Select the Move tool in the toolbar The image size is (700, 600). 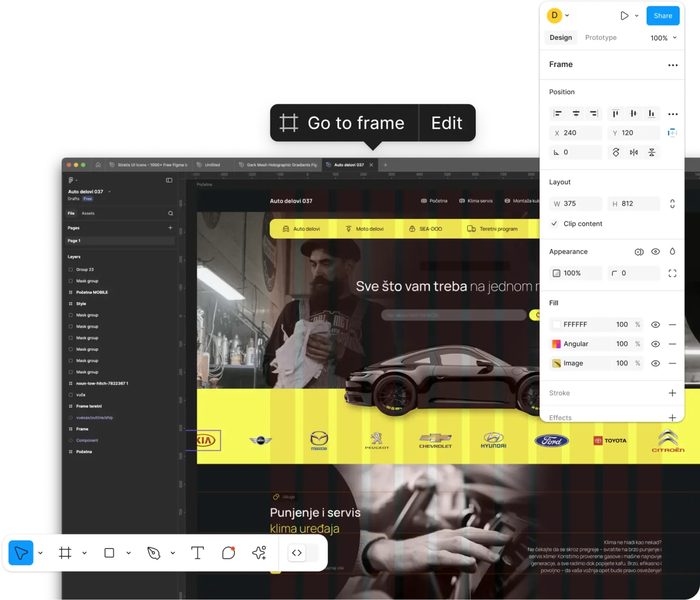pyautogui.click(x=21, y=553)
